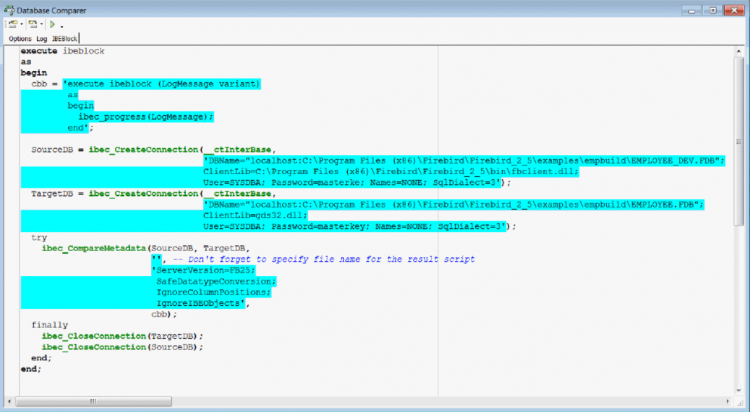Click the final 'end;' line

click(31, 369)
